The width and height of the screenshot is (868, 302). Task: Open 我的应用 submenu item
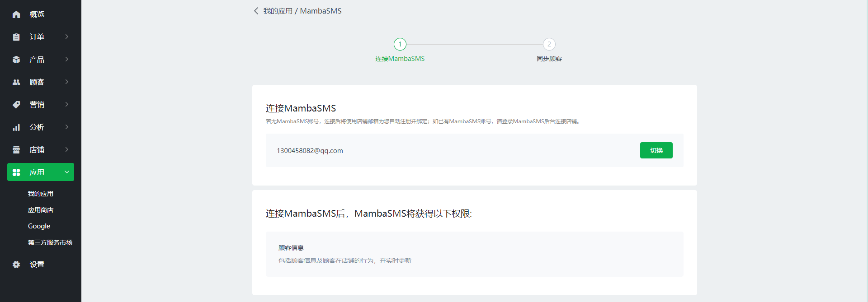pos(41,194)
